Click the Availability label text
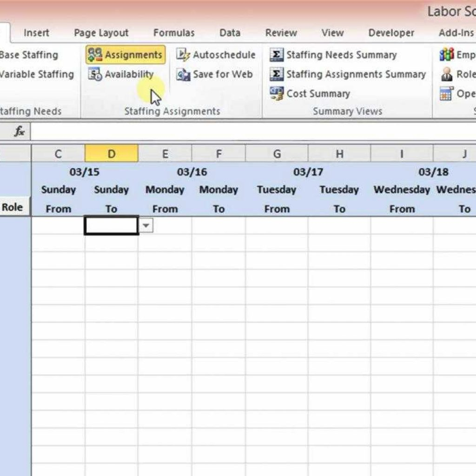The width and height of the screenshot is (476, 476). point(129,74)
